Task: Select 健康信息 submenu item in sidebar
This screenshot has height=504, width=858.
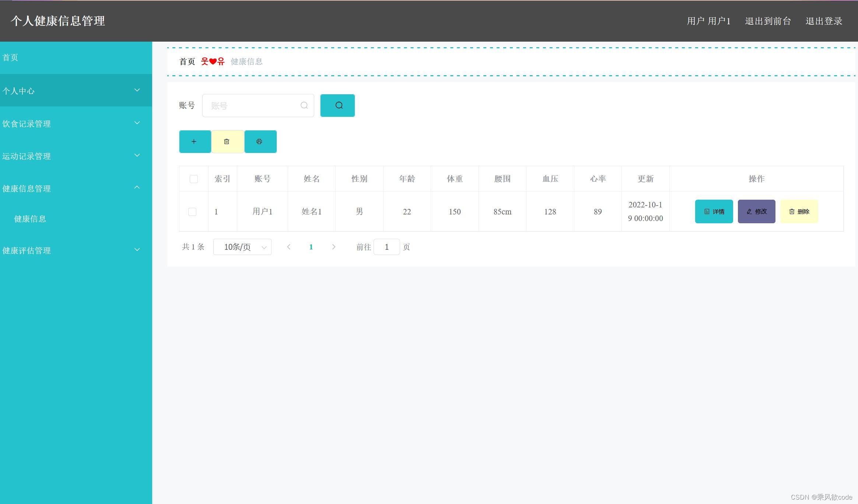Action: coord(30,219)
